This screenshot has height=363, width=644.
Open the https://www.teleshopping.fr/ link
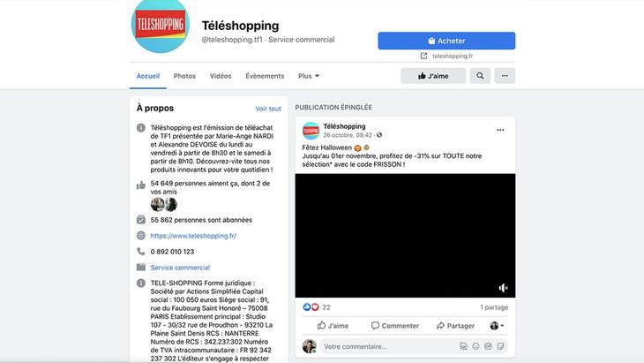pos(193,236)
